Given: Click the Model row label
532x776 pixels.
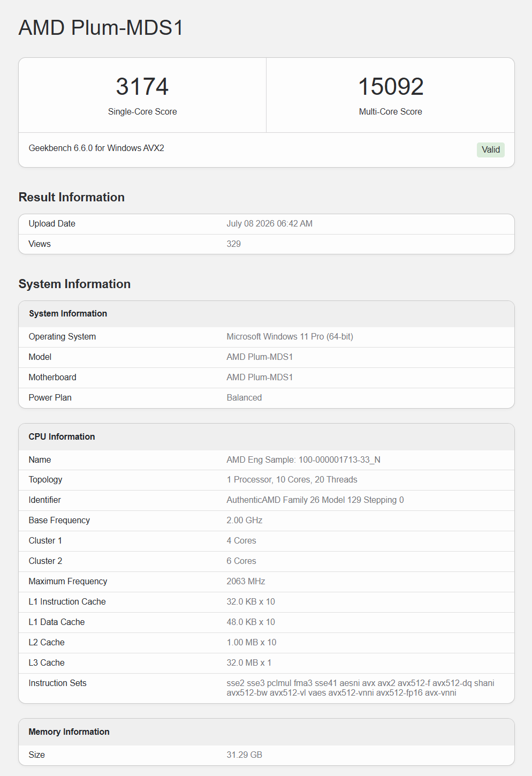Looking at the screenshot, I should pos(40,357).
